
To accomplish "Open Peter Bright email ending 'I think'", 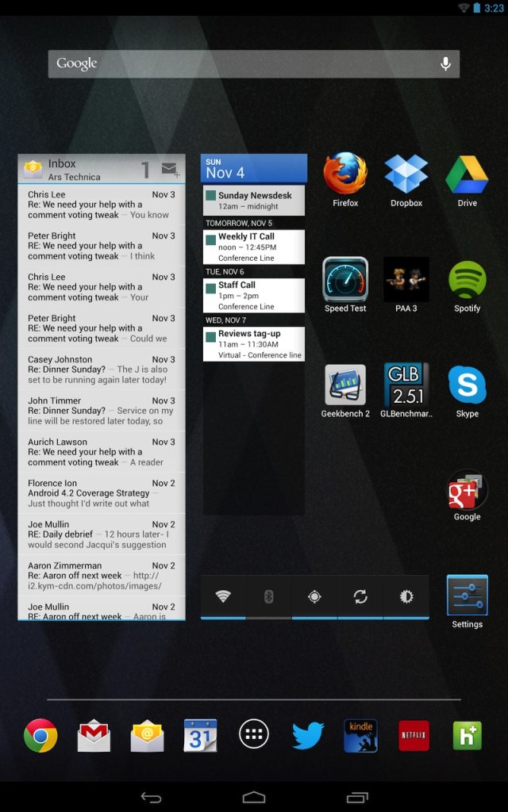I will pyautogui.click(x=102, y=246).
